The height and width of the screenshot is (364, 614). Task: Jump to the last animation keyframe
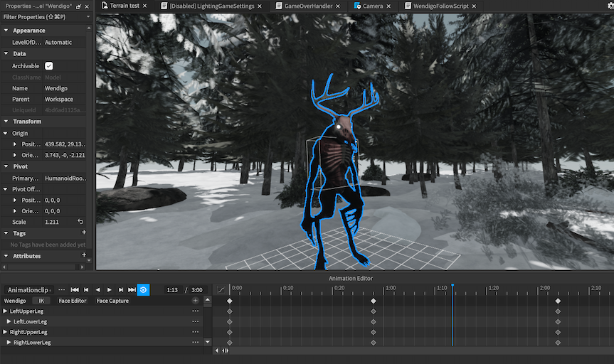tap(132, 290)
